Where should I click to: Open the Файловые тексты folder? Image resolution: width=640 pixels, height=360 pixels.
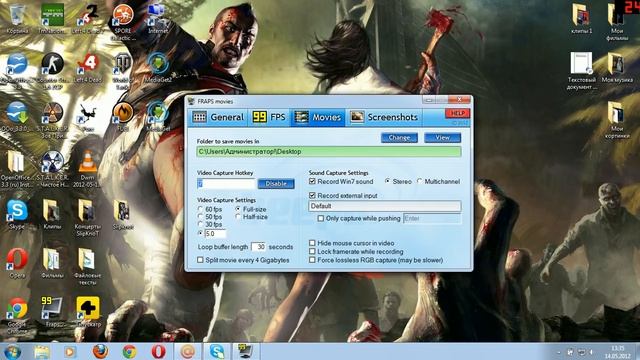pyautogui.click(x=87, y=267)
